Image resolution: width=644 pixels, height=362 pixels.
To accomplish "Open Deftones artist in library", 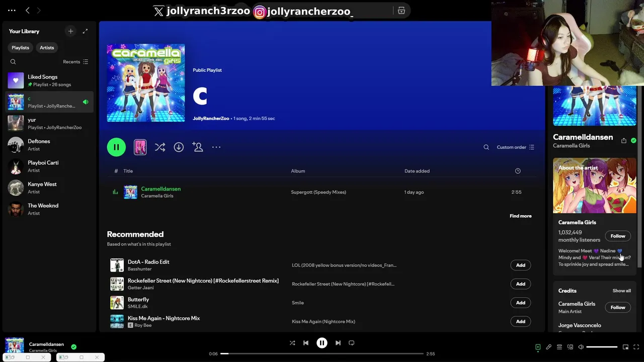I will pyautogui.click(x=49, y=145).
